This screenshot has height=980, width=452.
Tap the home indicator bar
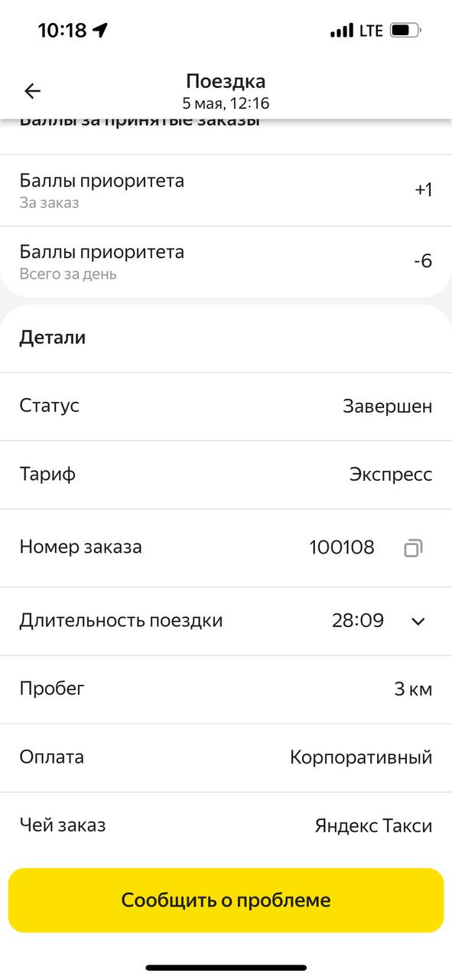click(x=226, y=968)
